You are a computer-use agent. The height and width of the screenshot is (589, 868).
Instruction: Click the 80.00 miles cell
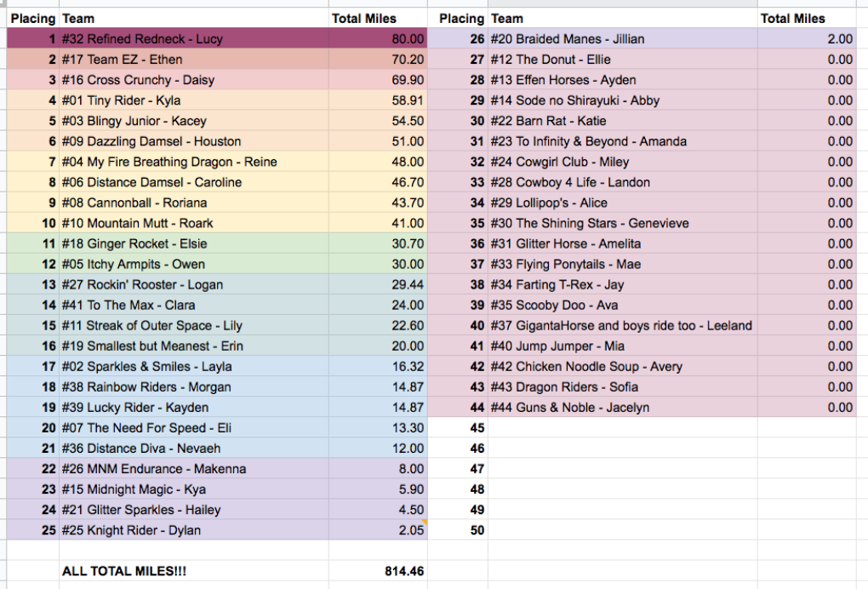tap(378, 39)
